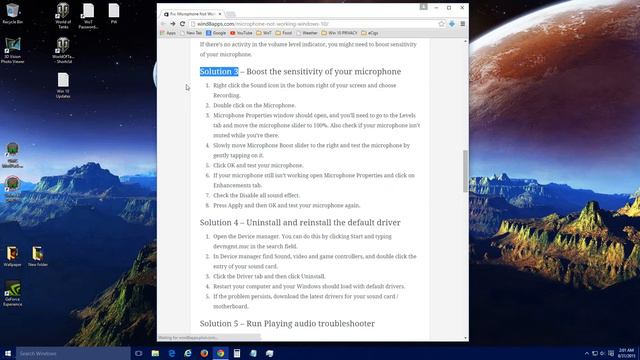This screenshot has height=360, width=640.
Task: Click 'Click the Driver tab and then click Uninstall.'
Action: click(x=269, y=276)
